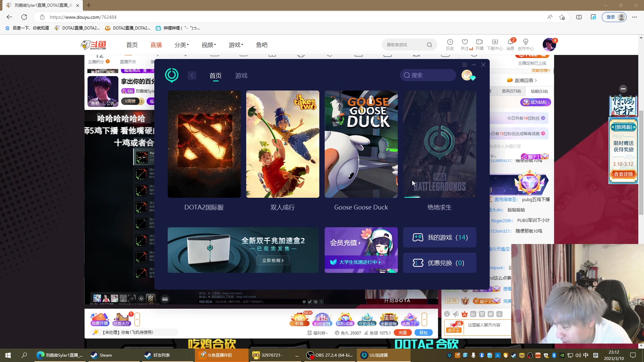Open 我的游戏 panel with gamepad icon
This screenshot has width=644, height=362.
pos(439,237)
